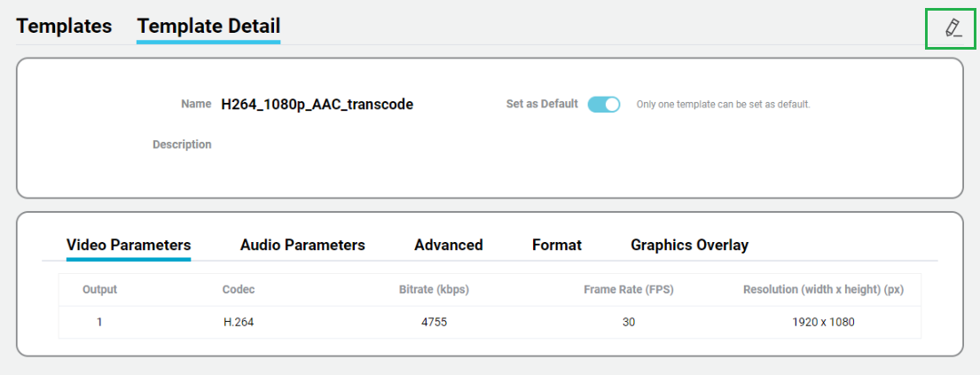Click the pencil edit icon
980x375 pixels.
tap(953, 27)
